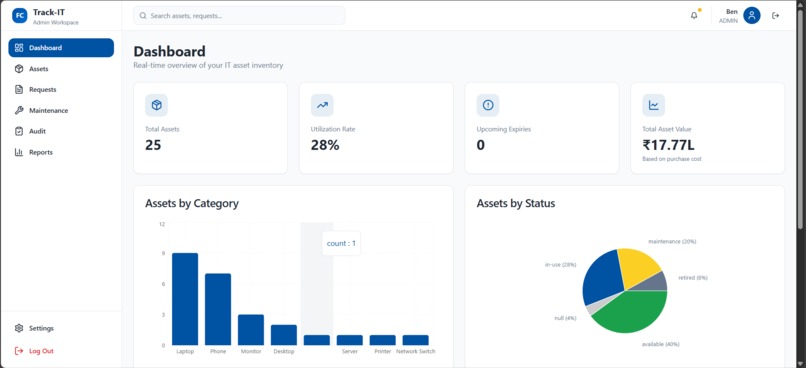The height and width of the screenshot is (368, 806).
Task: Click the Total Asset Value chart icon
Action: pos(653,105)
